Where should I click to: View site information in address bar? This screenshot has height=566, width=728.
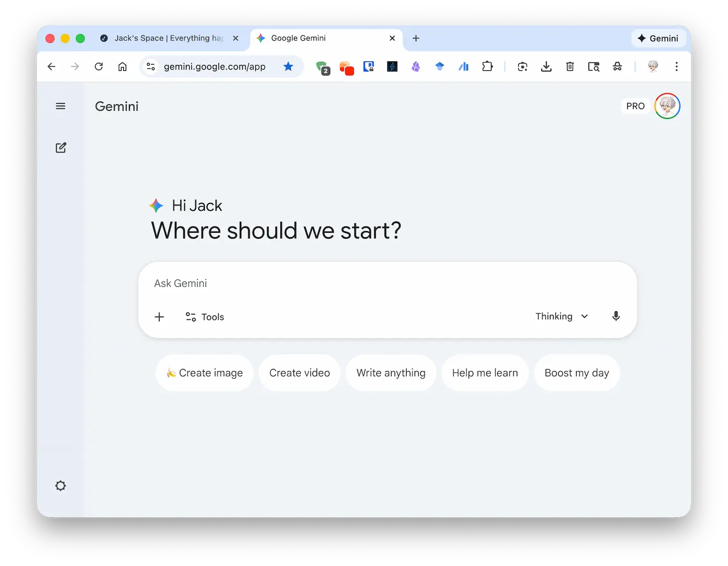pos(151,67)
